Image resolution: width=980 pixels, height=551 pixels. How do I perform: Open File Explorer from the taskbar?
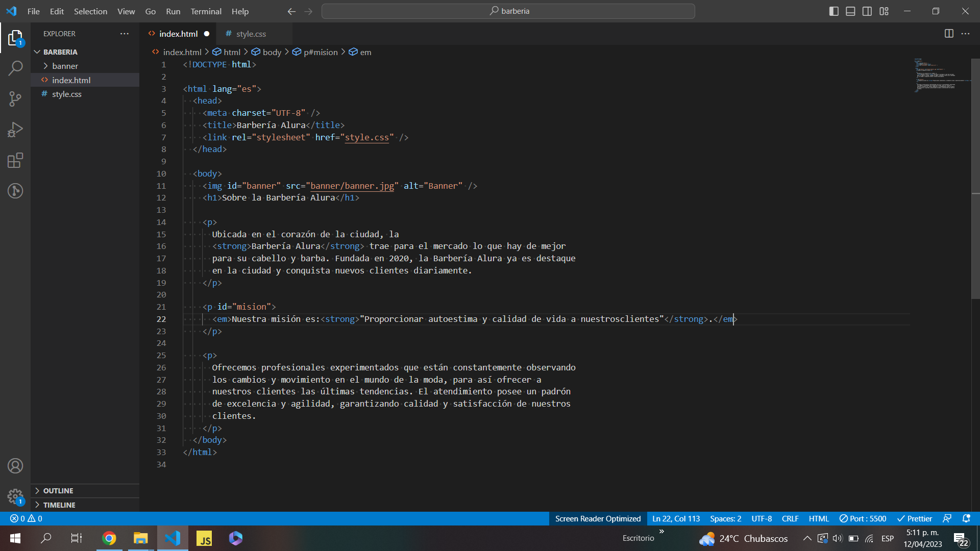coord(140,538)
